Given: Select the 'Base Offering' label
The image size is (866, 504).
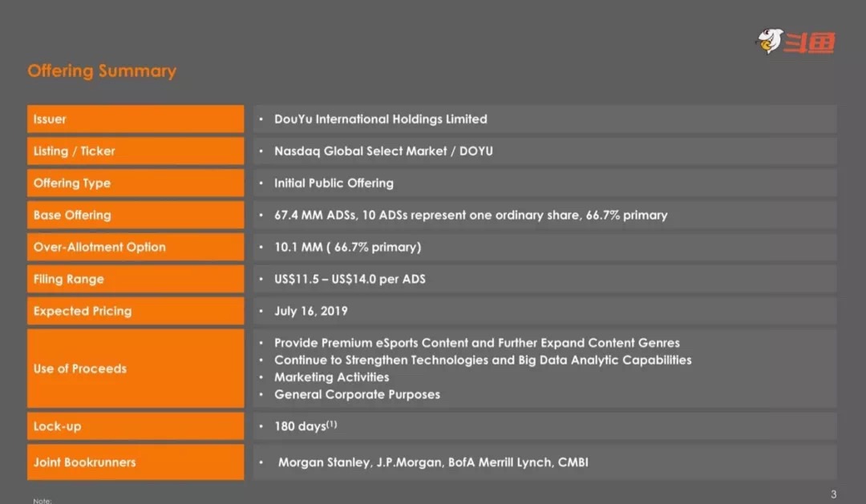Looking at the screenshot, I should 136,215.
